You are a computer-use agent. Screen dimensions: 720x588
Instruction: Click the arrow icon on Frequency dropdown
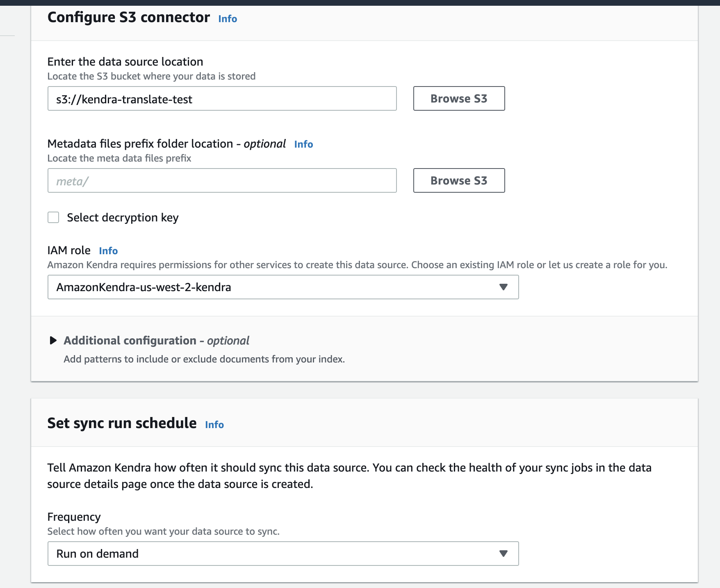[x=504, y=554]
